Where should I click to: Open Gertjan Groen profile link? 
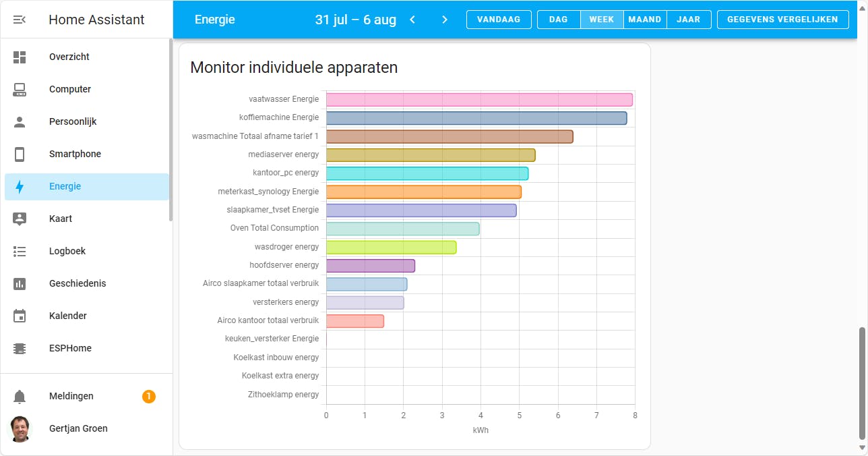click(x=87, y=429)
